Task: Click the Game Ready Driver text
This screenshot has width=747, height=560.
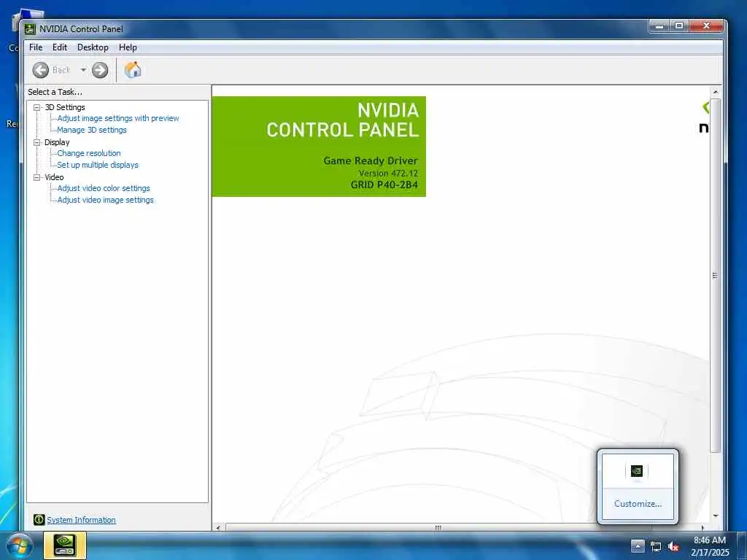Action: (x=371, y=161)
